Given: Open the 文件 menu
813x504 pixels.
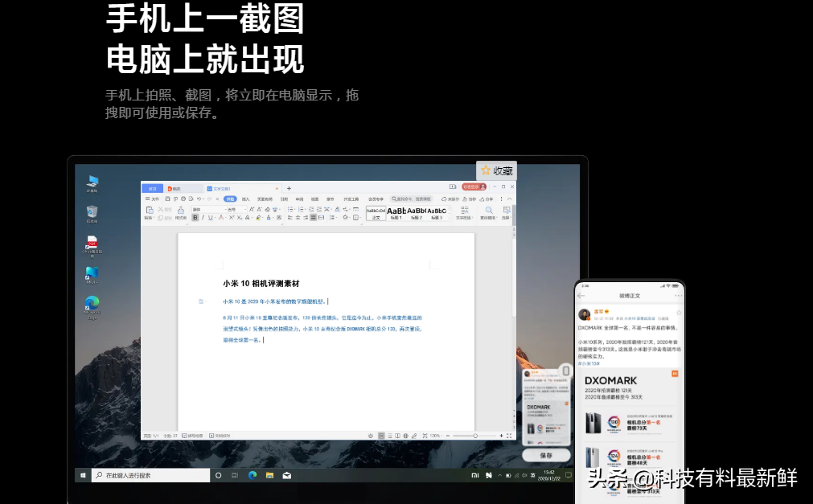Looking at the screenshot, I should click(x=153, y=199).
